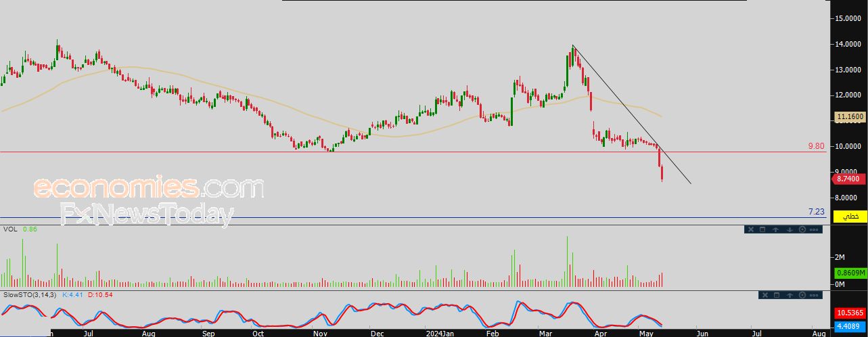
Task: Click the 2M volume axis label
Action: (x=841, y=257)
